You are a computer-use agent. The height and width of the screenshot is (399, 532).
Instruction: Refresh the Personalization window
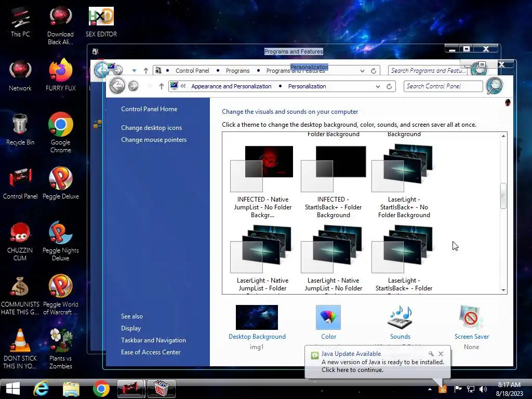point(389,86)
